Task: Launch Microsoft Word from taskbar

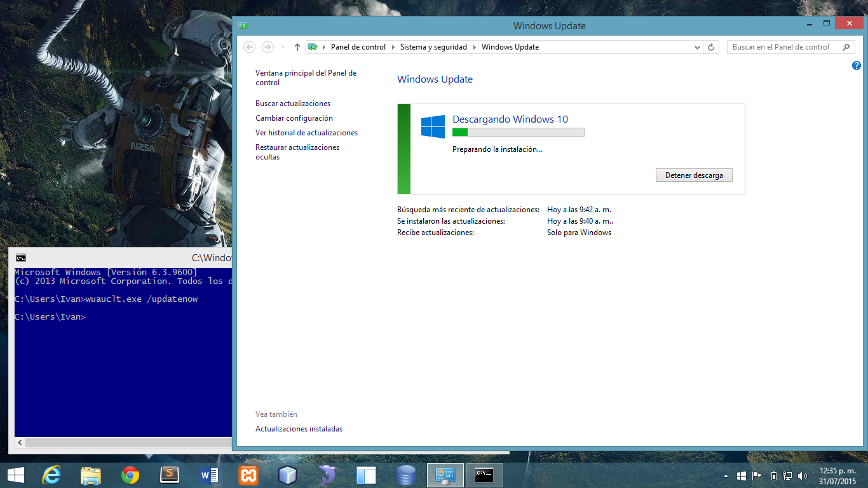Action: pyautogui.click(x=209, y=475)
